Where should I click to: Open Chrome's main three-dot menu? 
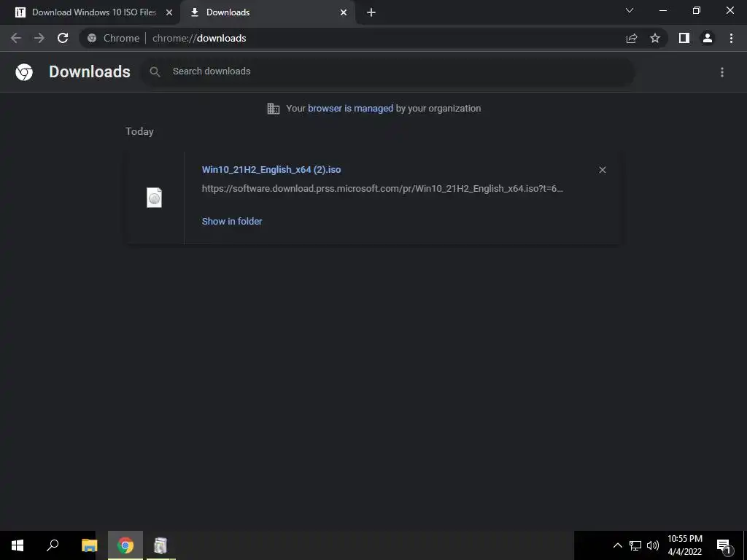(731, 38)
